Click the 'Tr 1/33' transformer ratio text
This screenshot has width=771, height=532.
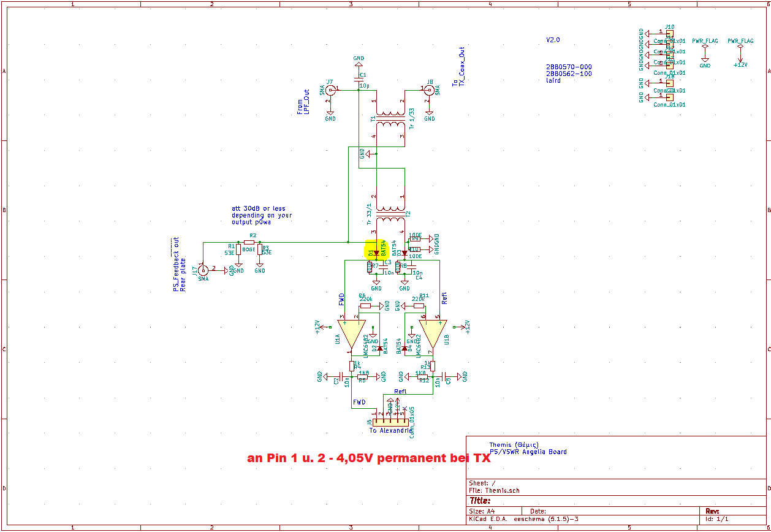point(412,118)
